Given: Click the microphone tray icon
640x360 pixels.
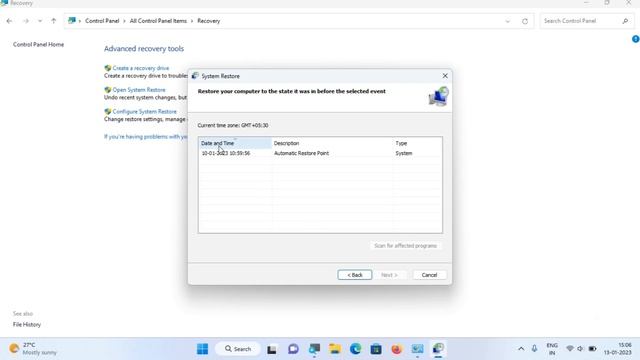Looking at the screenshot, I should click(x=534, y=349).
